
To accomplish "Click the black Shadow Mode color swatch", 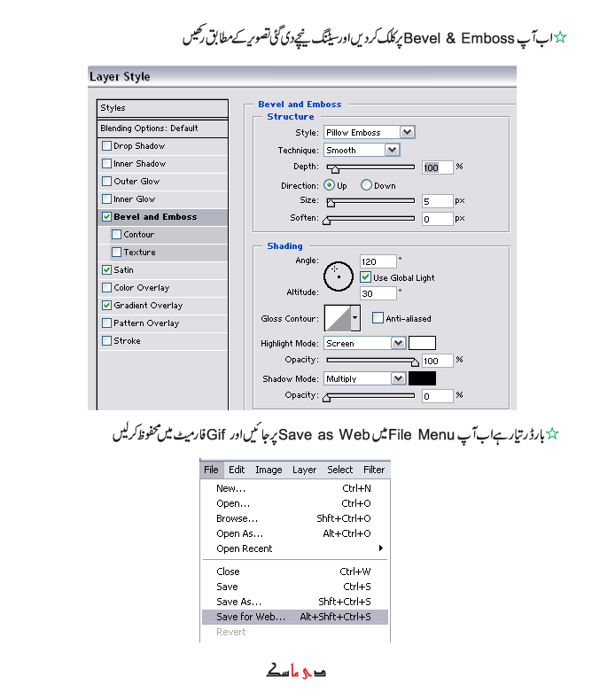I will [422, 378].
